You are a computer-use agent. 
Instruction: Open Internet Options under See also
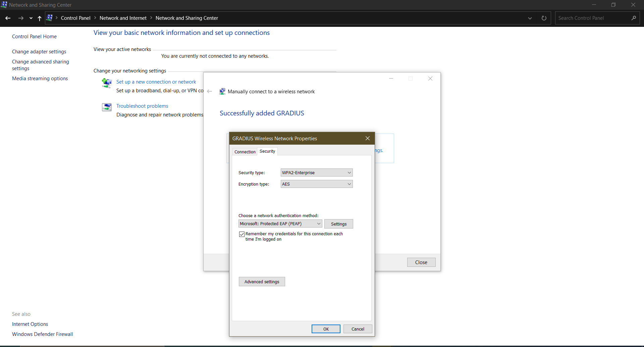[30, 324]
